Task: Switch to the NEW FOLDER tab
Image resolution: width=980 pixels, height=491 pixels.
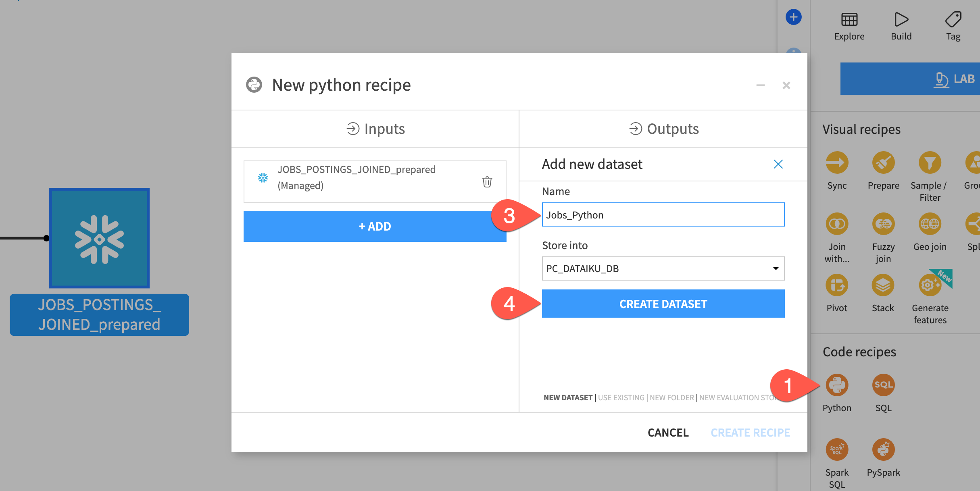Action: tap(672, 398)
